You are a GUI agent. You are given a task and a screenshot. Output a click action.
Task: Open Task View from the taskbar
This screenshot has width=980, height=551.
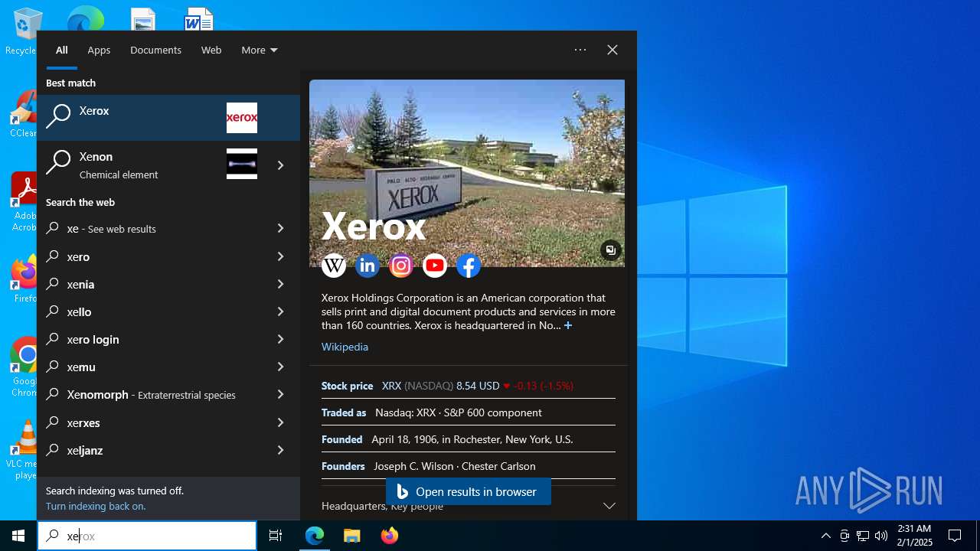[x=276, y=536]
